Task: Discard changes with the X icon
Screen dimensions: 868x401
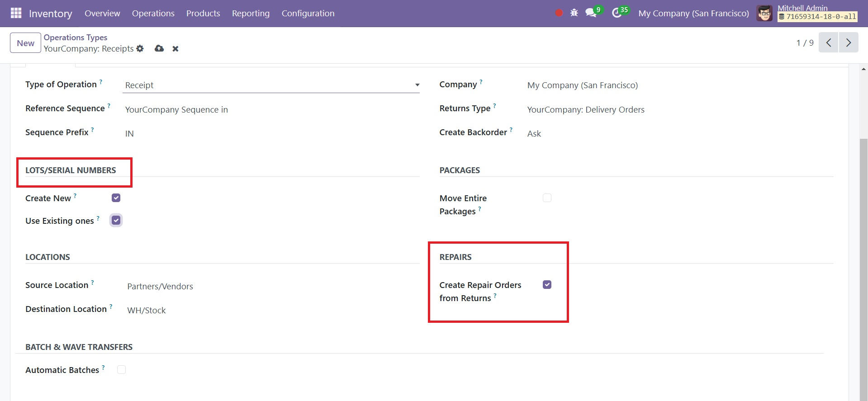Action: [x=175, y=49]
